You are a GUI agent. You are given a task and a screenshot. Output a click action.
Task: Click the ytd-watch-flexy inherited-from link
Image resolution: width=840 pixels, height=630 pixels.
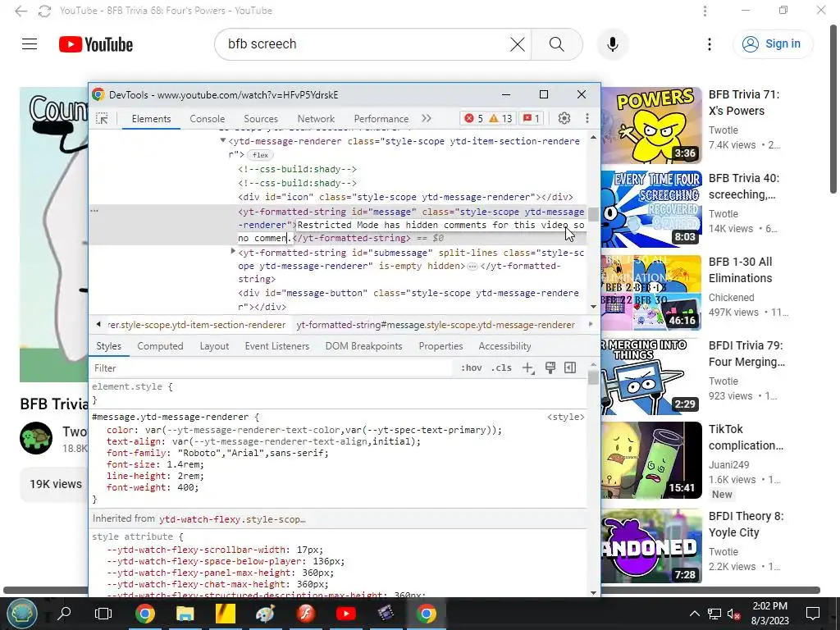click(x=232, y=519)
